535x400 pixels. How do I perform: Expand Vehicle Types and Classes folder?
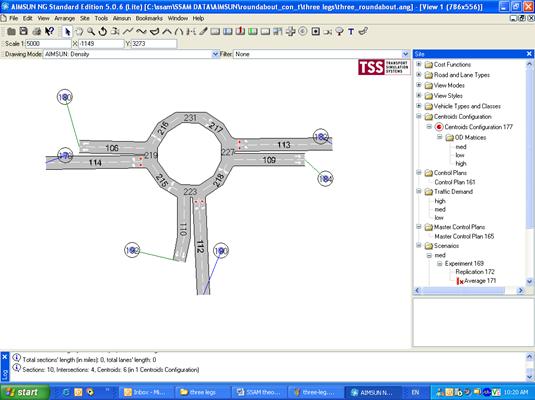[x=419, y=106]
